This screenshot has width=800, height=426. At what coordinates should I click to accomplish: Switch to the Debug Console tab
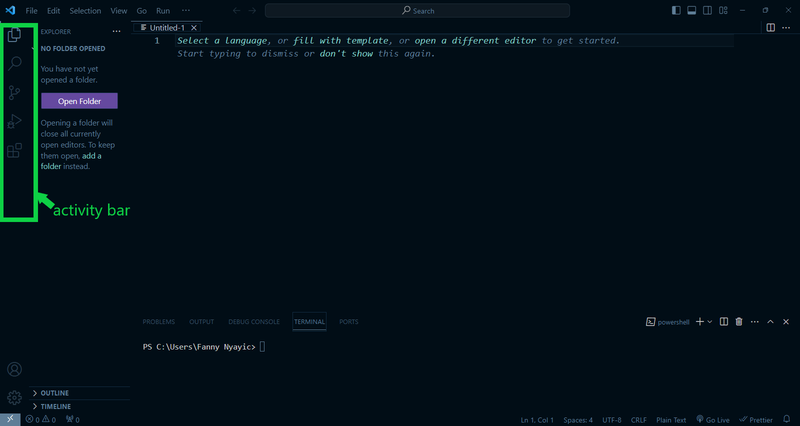click(x=254, y=322)
